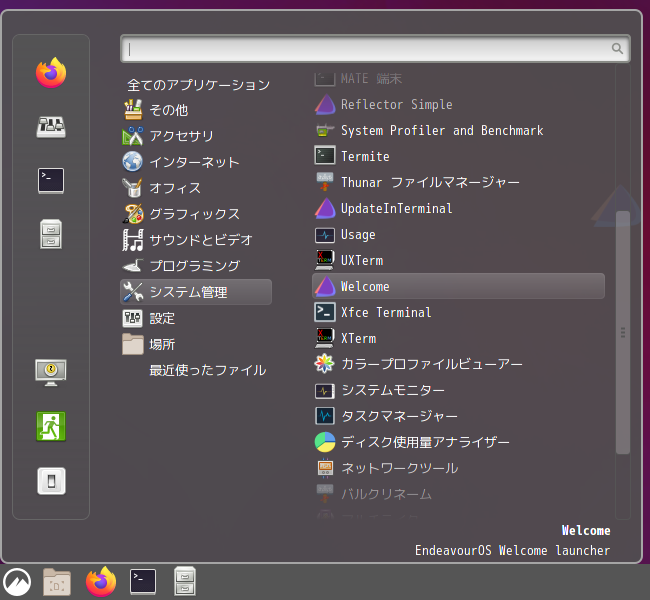Select the インターネット category
The height and width of the screenshot is (600, 650).
click(196, 162)
